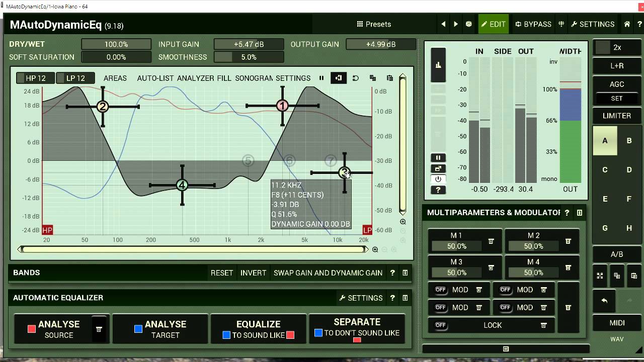Open the modulators group menu icon
This screenshot has width=644, height=362.
tap(568, 307)
